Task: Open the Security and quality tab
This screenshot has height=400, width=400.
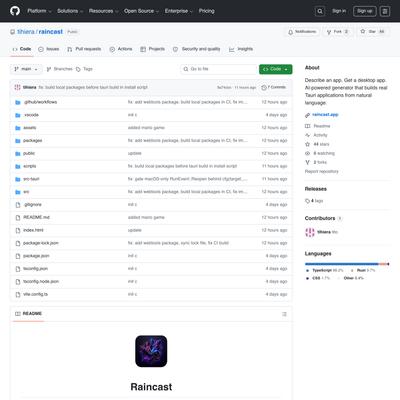Action: click(197, 49)
